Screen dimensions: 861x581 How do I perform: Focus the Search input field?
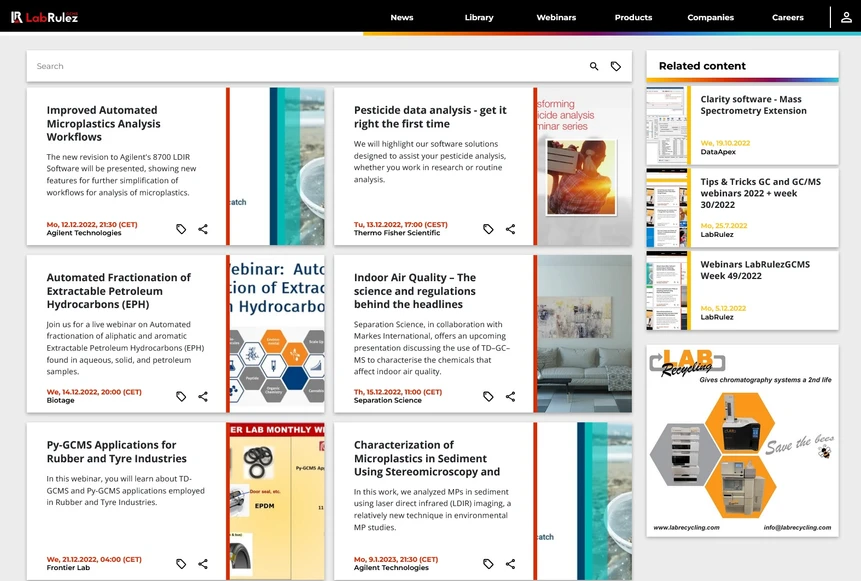coord(308,66)
